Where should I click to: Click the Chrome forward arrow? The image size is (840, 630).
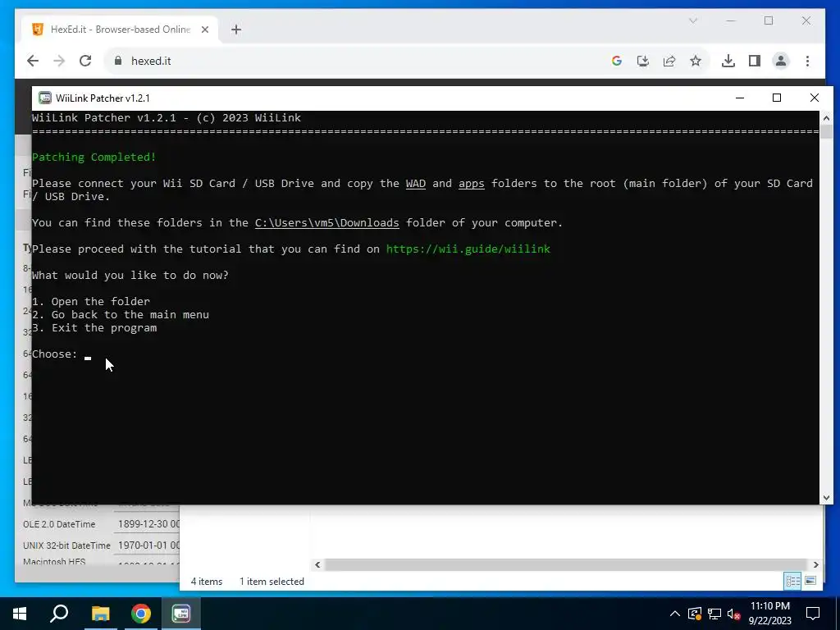point(59,61)
